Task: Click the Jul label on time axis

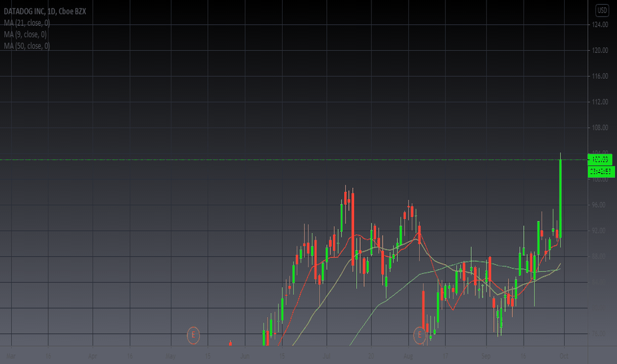Action: pos(326,356)
